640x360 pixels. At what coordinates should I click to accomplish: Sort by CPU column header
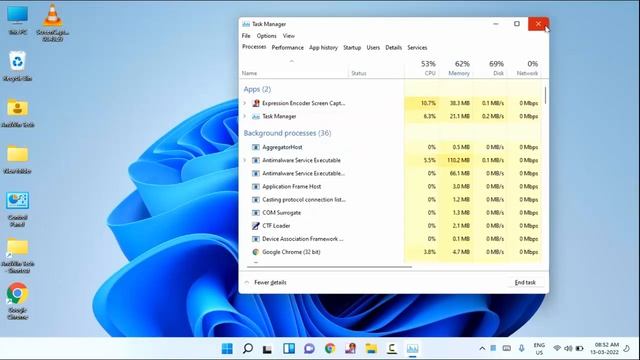pyautogui.click(x=422, y=68)
